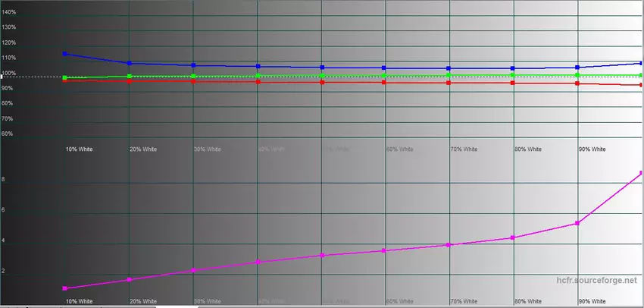Select the upper chart's 80% White label
The image size is (644, 308).
pos(528,149)
